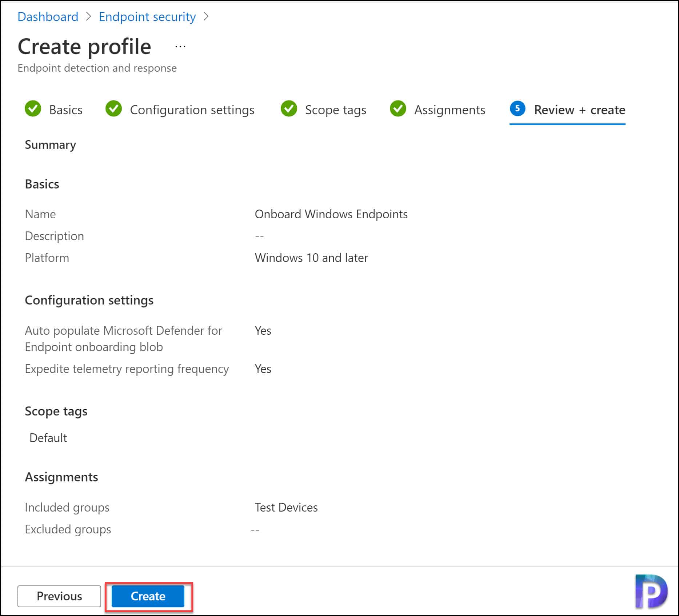Click the Yes value for Auto populate onboarding blob
679x616 pixels.
[x=263, y=331]
